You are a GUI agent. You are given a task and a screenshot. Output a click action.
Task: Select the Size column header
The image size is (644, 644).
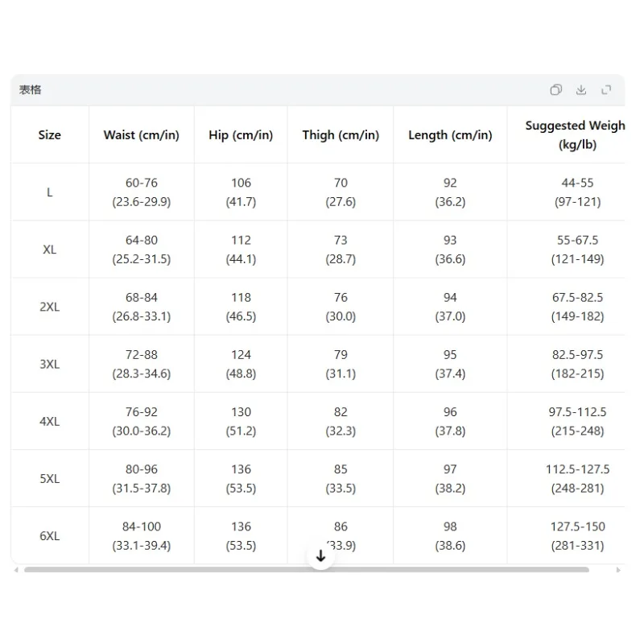point(50,134)
